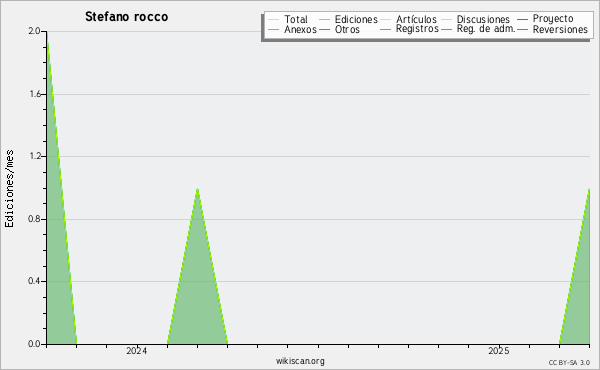Select the 'Discusiones' legend entry
This screenshot has height=370, width=600.
(476, 19)
